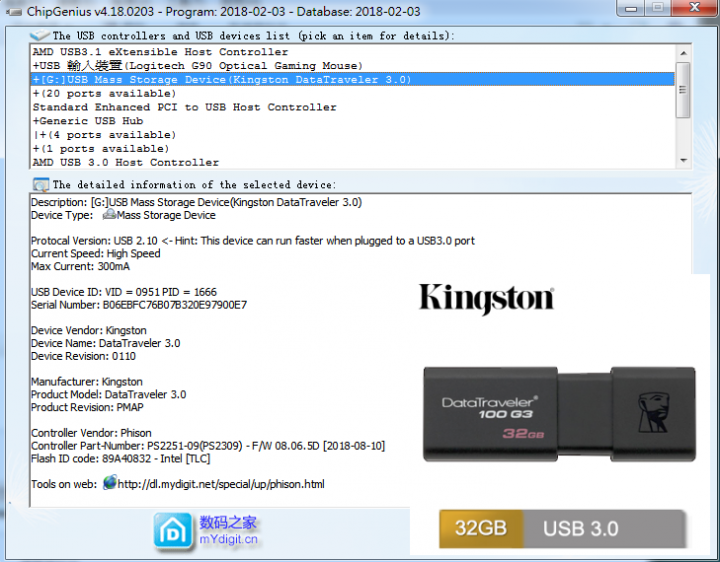Click the DataTraveler 100 G3 drive picture
Viewport: 720px width, 562px height.
[x=559, y=414]
